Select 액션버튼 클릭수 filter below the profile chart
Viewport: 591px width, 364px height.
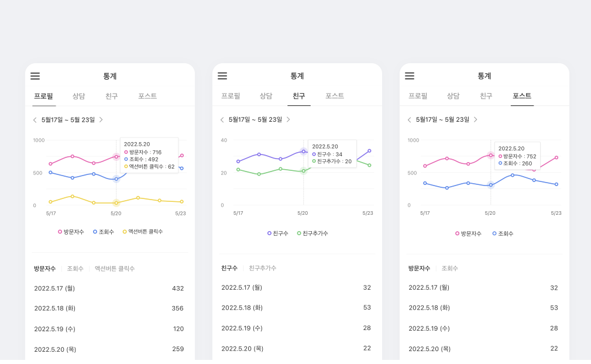[114, 269]
